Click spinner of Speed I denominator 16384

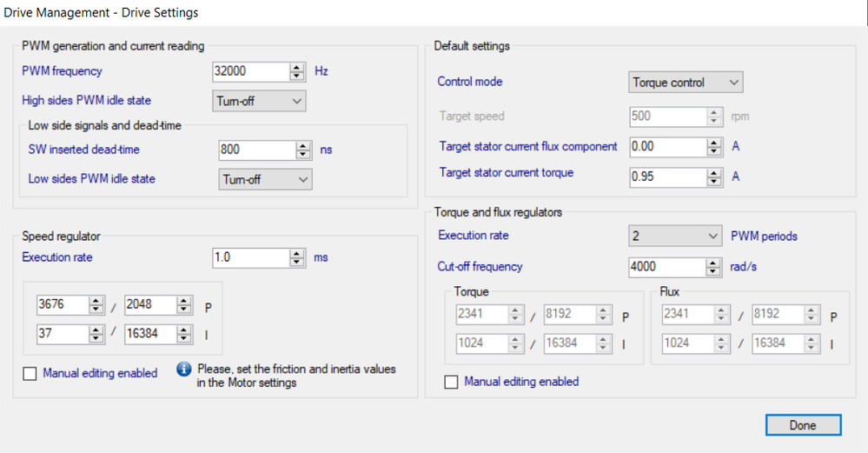[x=184, y=334]
